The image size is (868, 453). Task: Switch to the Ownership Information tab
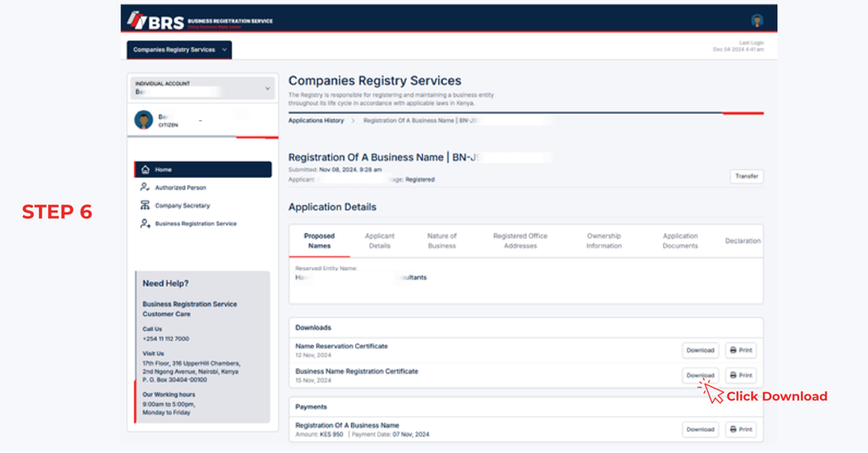604,240
